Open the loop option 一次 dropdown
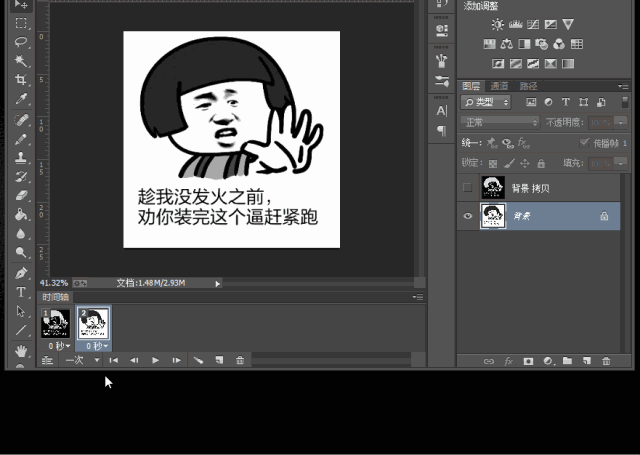640x455 pixels. pos(83,360)
